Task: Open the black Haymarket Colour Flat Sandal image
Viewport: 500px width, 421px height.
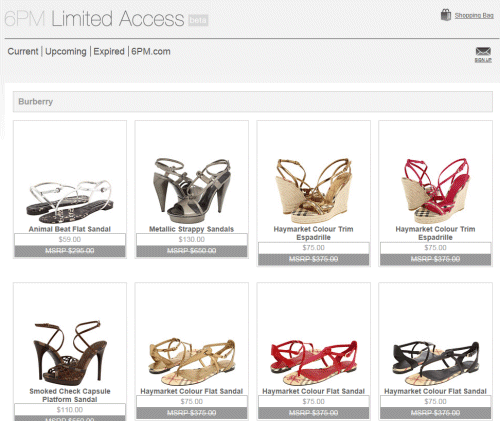Action: [435, 363]
